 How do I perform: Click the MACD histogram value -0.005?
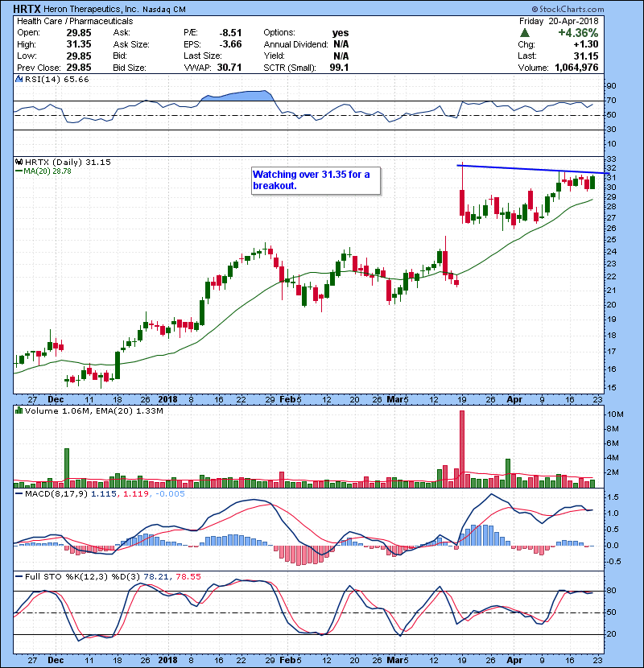pos(170,494)
